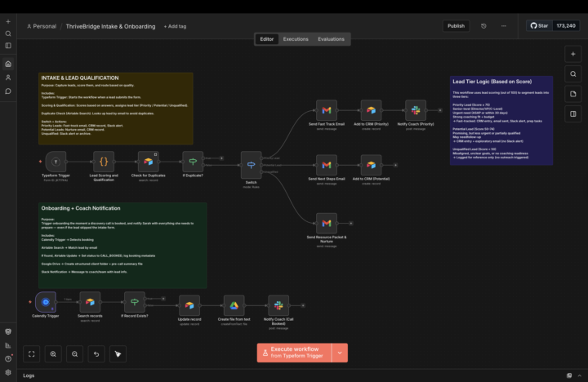Select the Notify Coach (Priority) Slack node

416,110
